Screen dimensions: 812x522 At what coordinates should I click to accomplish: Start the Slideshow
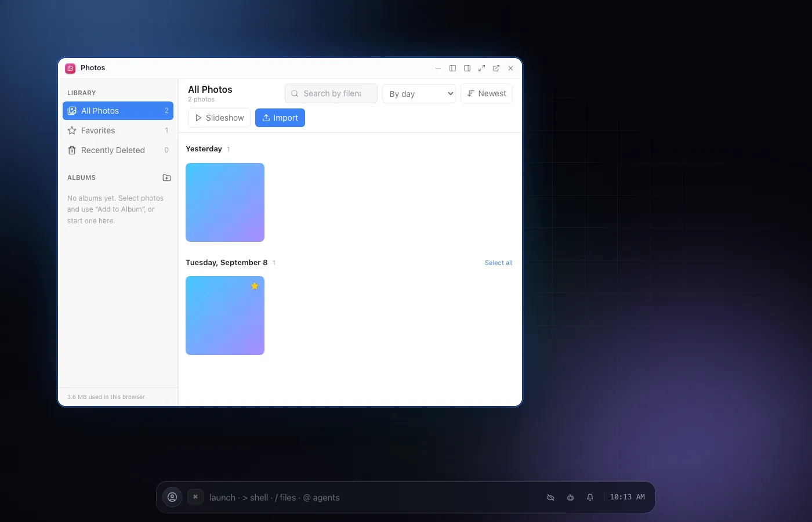[219, 118]
